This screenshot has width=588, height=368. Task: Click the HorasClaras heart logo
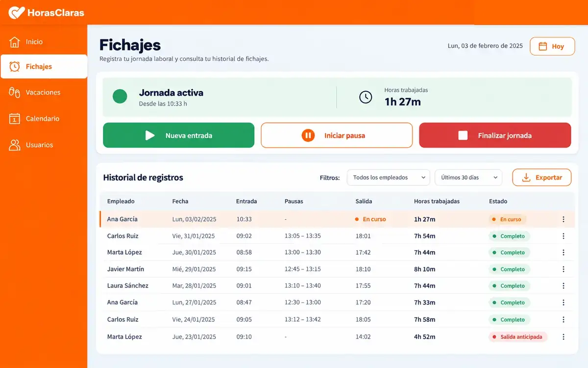[x=16, y=13]
